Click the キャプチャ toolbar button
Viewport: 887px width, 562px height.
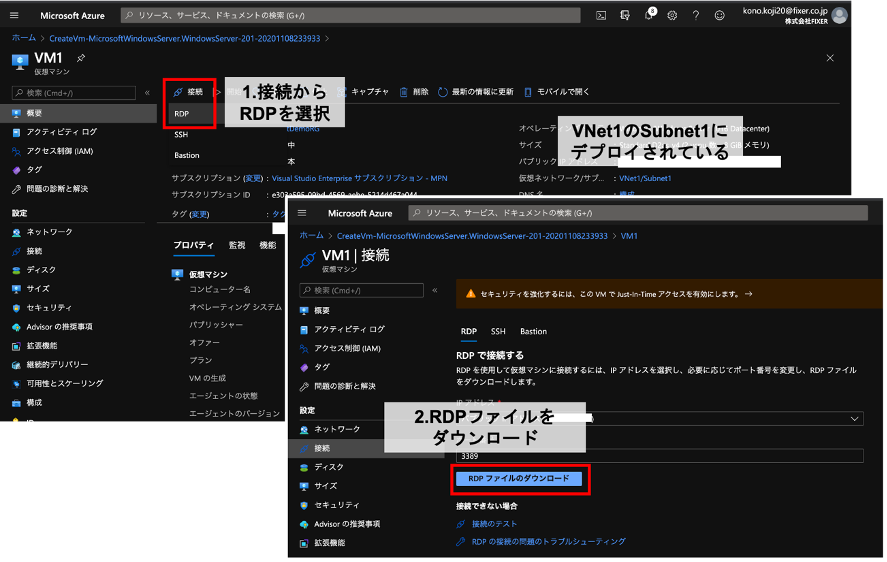363,92
